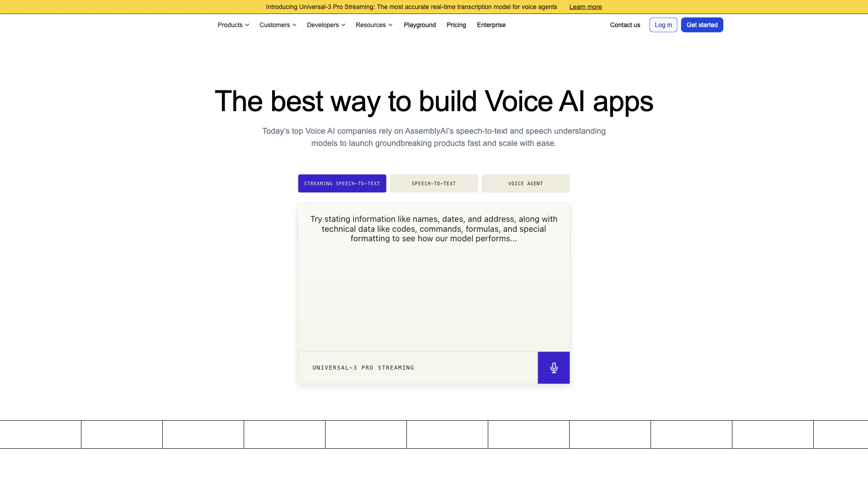Open the Playground page
This screenshot has width=868, height=488.
coord(420,25)
